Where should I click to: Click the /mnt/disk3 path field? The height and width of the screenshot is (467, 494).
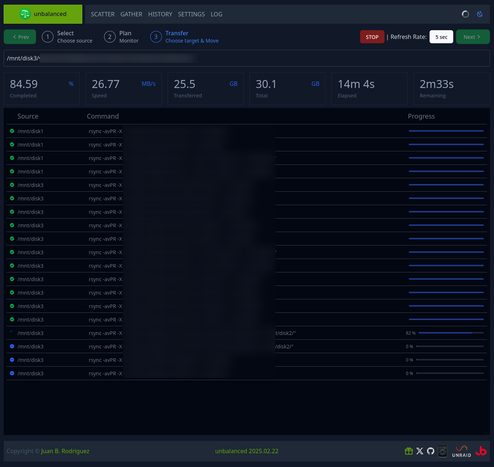pyautogui.click(x=247, y=58)
